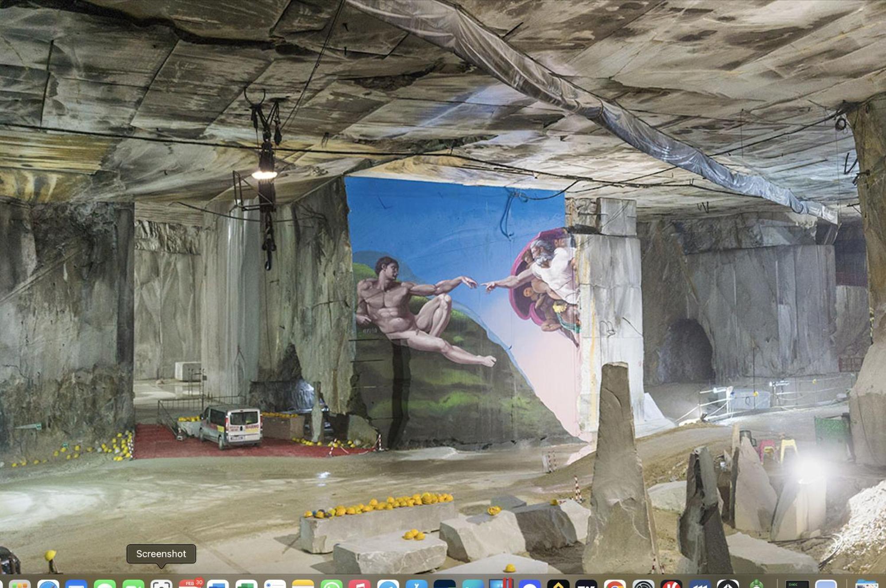Open the Downloads folder stack in the Dock
Image resolution: width=886 pixels, height=588 pixels.
867,584
